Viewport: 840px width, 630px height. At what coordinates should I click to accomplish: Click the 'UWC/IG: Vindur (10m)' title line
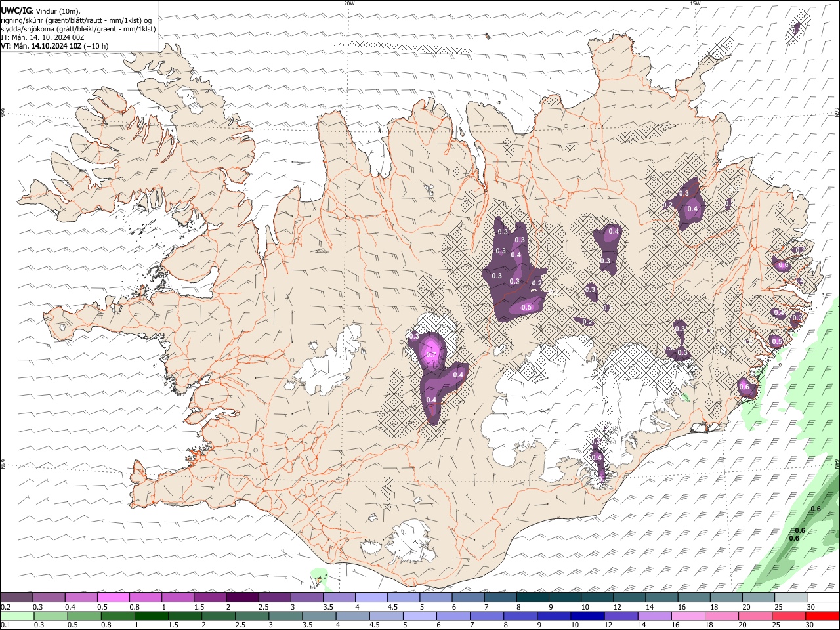tap(41, 11)
